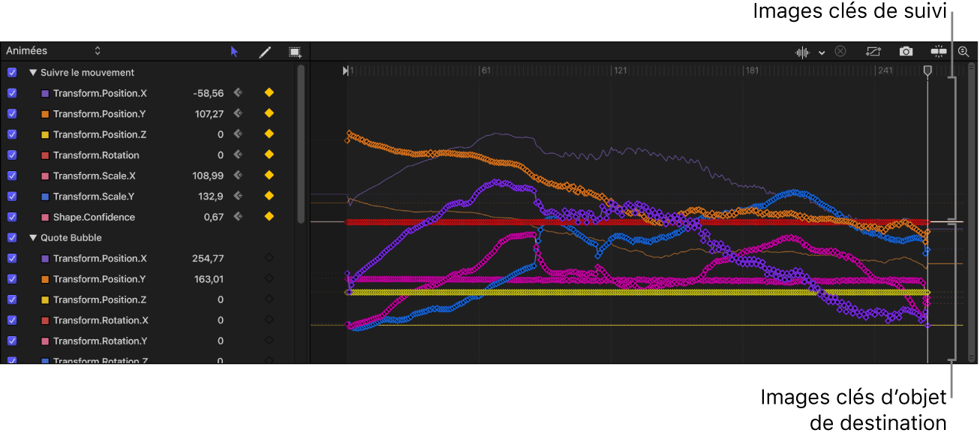Click the playhead marker in the ruler
Image resolution: width=980 pixels, height=439 pixels.
point(928,71)
